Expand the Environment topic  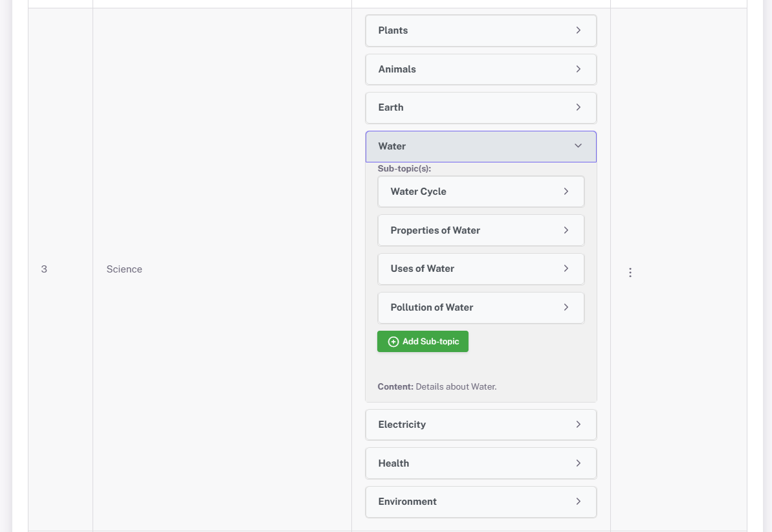(x=480, y=502)
